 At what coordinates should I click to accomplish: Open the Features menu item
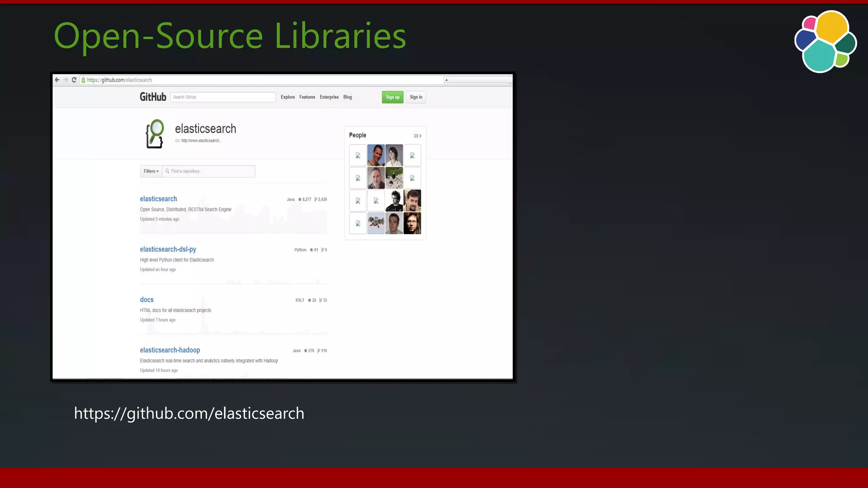(307, 97)
